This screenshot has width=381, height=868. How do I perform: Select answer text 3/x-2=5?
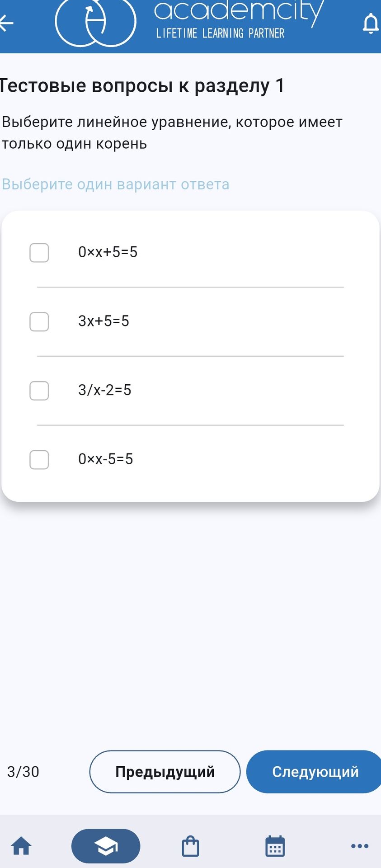click(104, 390)
